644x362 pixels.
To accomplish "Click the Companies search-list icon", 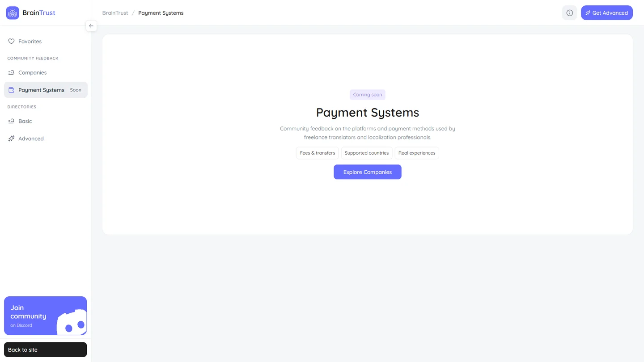I will tap(11, 72).
